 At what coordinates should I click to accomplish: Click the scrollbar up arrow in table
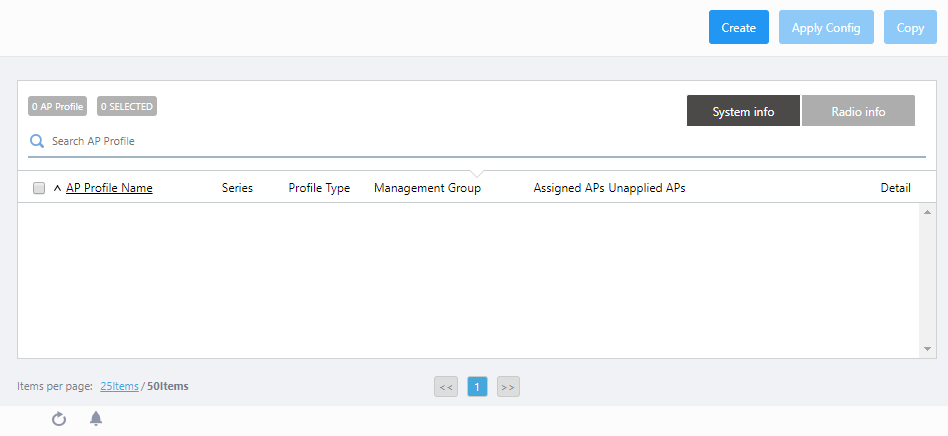pyautogui.click(x=928, y=212)
